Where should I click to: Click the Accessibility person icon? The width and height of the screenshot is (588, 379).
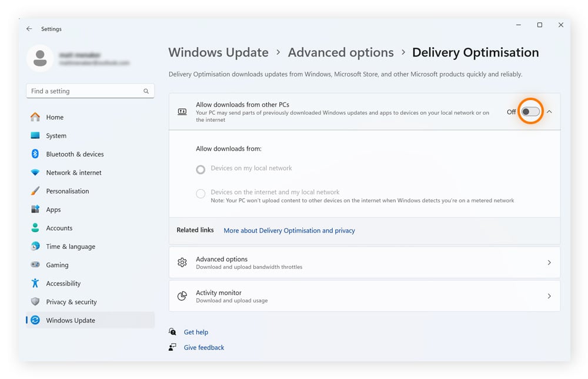[x=35, y=284]
